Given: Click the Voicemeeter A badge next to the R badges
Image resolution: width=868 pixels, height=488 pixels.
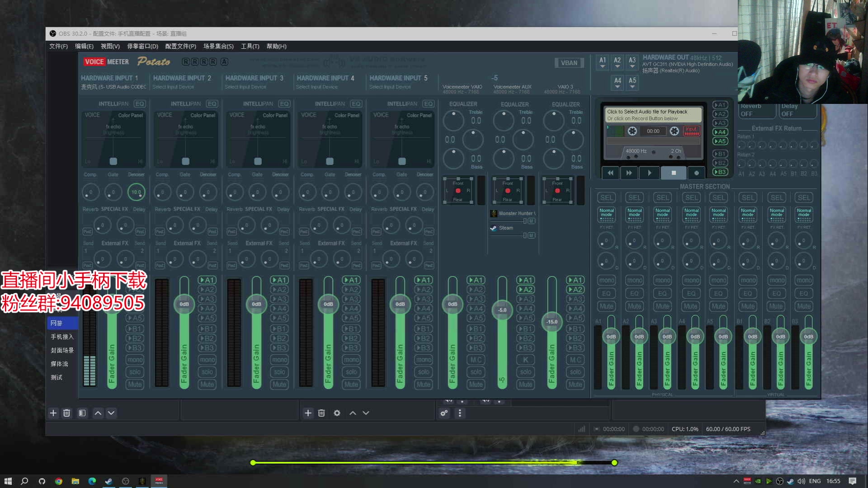Looking at the screenshot, I should click(224, 62).
